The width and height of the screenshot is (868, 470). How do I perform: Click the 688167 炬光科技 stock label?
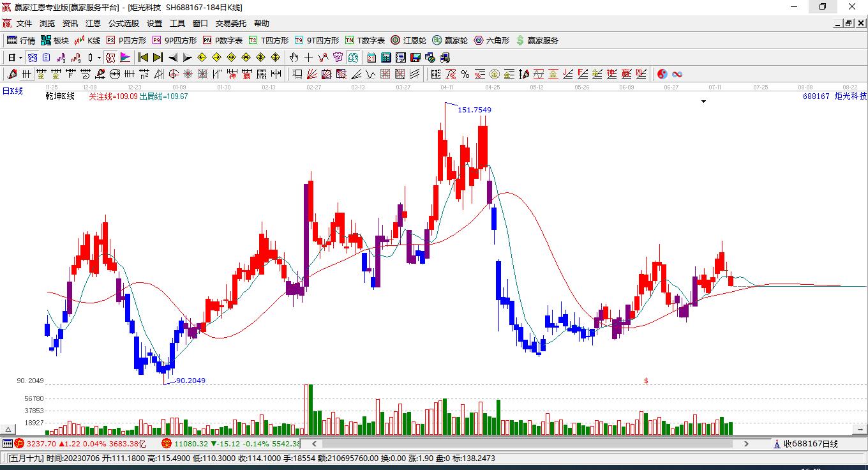[835, 96]
